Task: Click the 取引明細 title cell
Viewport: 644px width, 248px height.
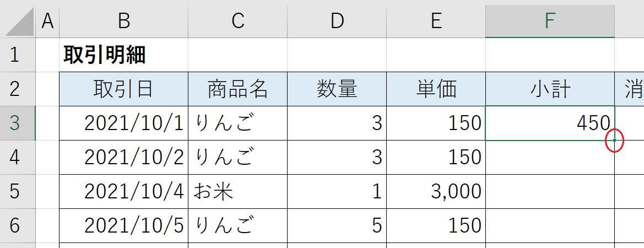Action: coord(123,55)
